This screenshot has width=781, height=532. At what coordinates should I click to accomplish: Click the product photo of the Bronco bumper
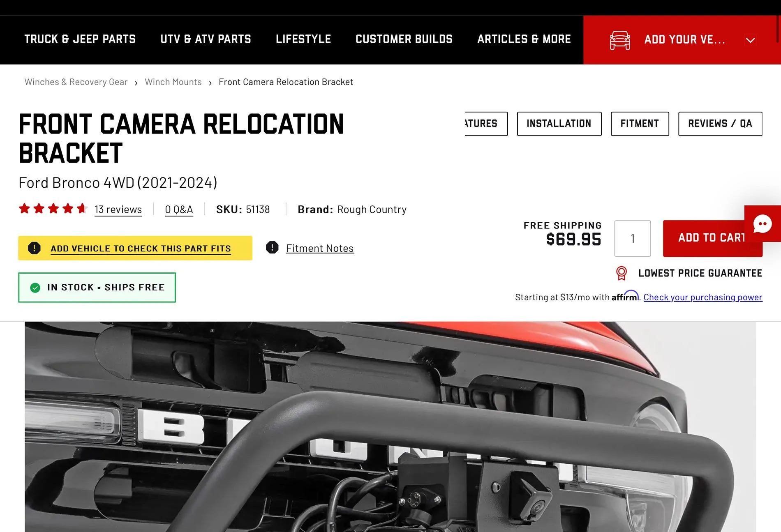[x=390, y=426]
